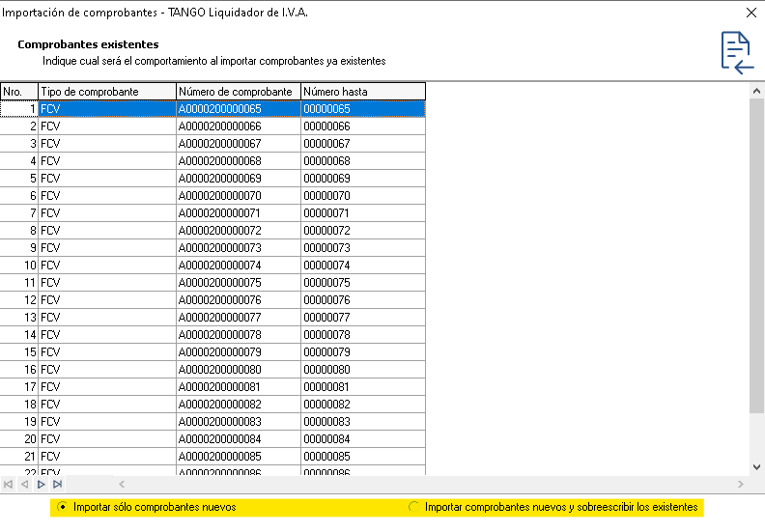This screenshot has width=765, height=532.
Task: Select cell A0000200000077
Action: pyautogui.click(x=239, y=318)
